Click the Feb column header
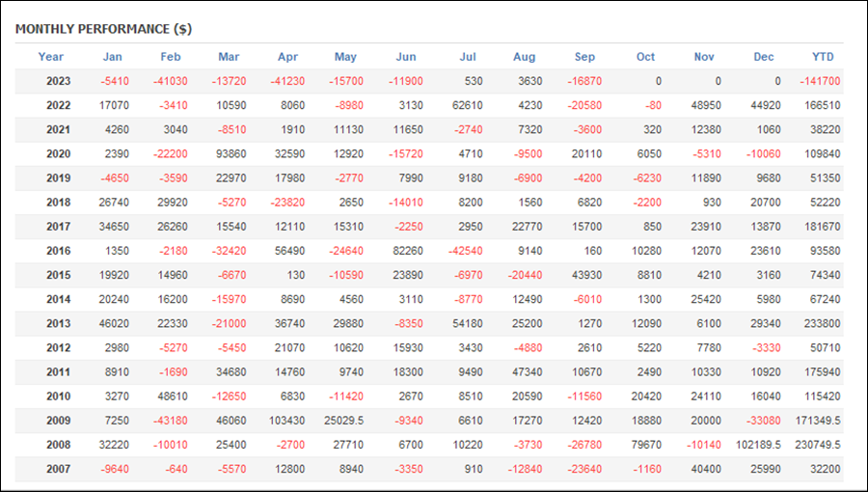This screenshot has width=868, height=492. (171, 57)
